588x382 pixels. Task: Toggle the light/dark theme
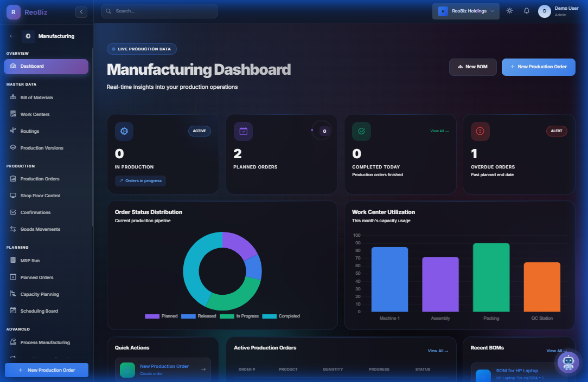click(509, 10)
